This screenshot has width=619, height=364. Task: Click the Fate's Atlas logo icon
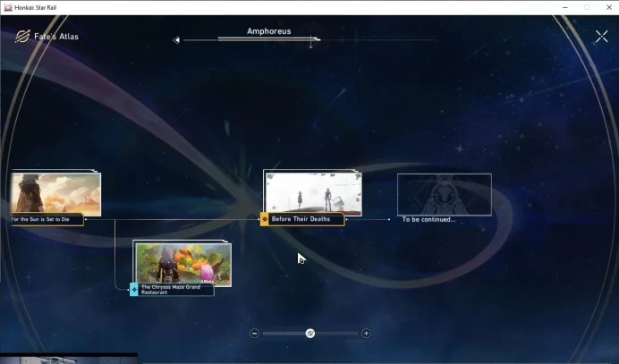coord(22,37)
